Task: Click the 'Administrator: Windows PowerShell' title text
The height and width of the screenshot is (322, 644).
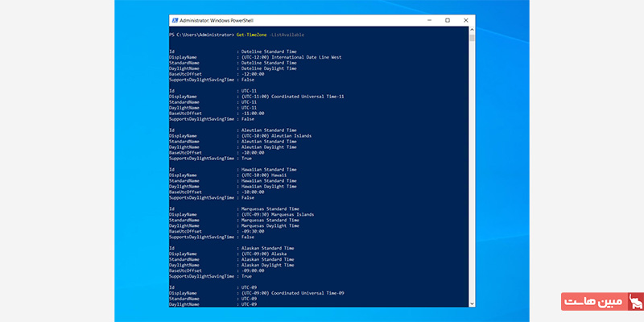Action: click(x=211, y=20)
